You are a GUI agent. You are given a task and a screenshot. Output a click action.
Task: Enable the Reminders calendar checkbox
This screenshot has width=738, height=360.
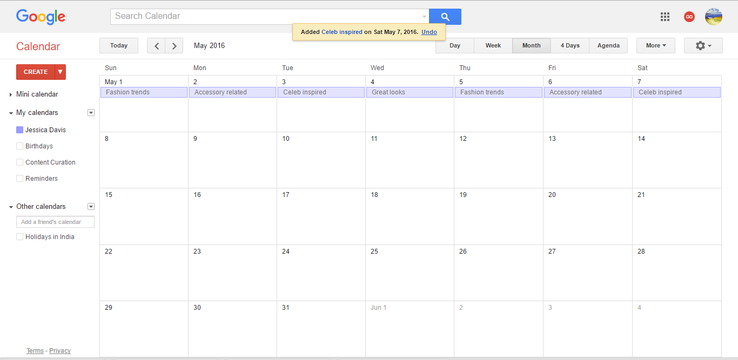(19, 178)
